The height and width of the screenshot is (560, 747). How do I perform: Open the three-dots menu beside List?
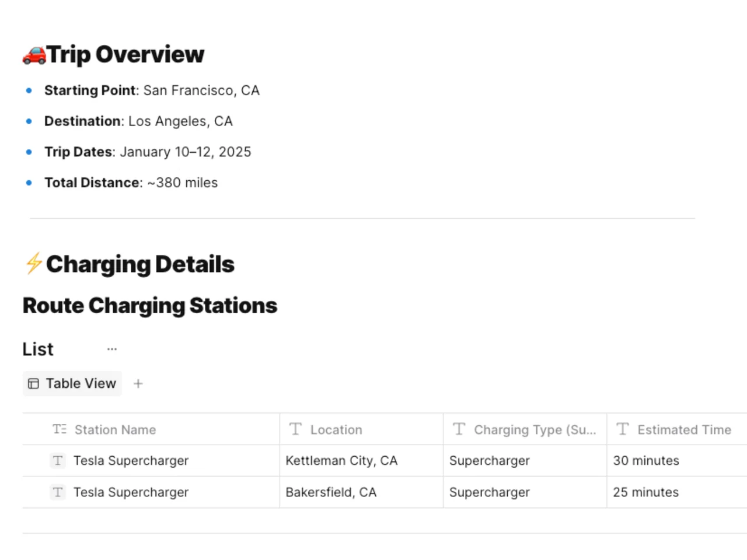point(112,349)
